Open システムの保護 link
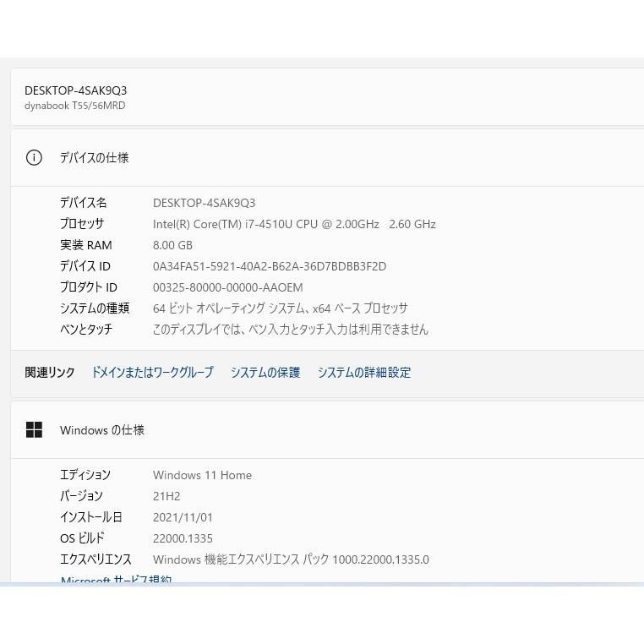 pos(265,372)
